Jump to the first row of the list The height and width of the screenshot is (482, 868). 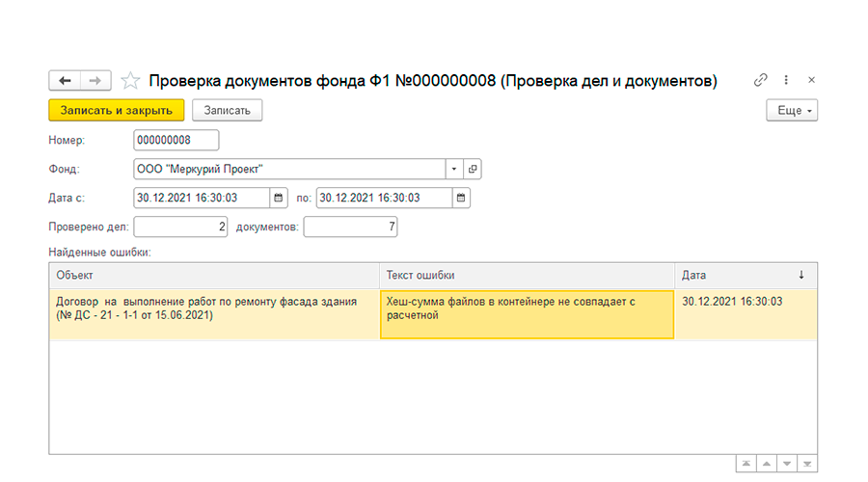click(x=746, y=464)
